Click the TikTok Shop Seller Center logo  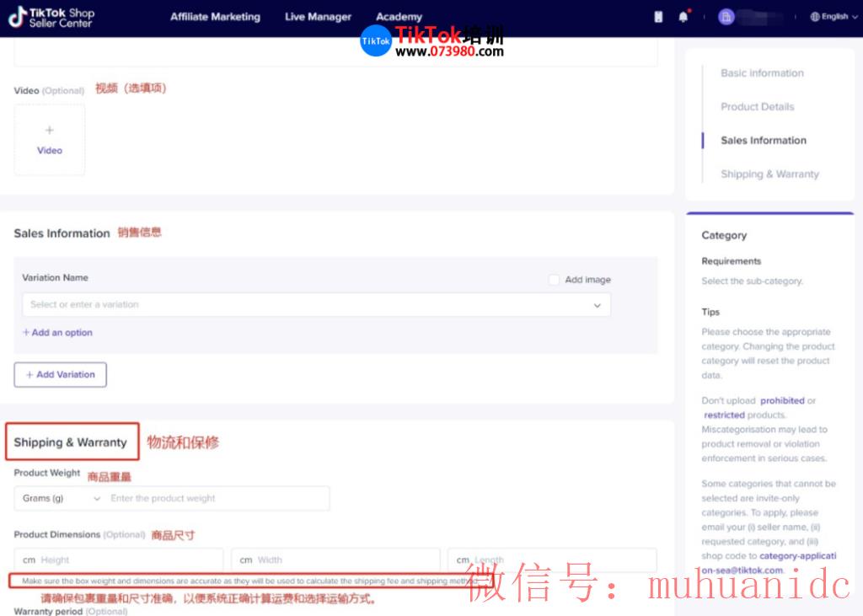click(51, 17)
